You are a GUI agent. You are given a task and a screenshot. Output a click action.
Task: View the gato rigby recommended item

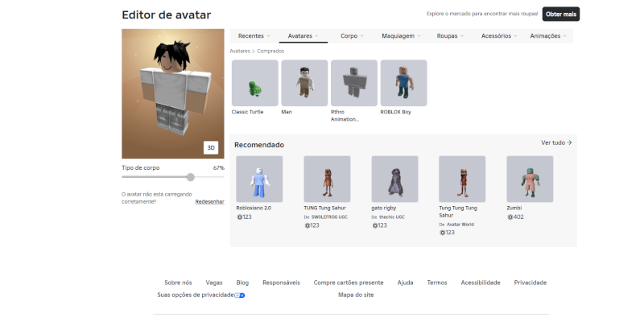[x=394, y=179]
